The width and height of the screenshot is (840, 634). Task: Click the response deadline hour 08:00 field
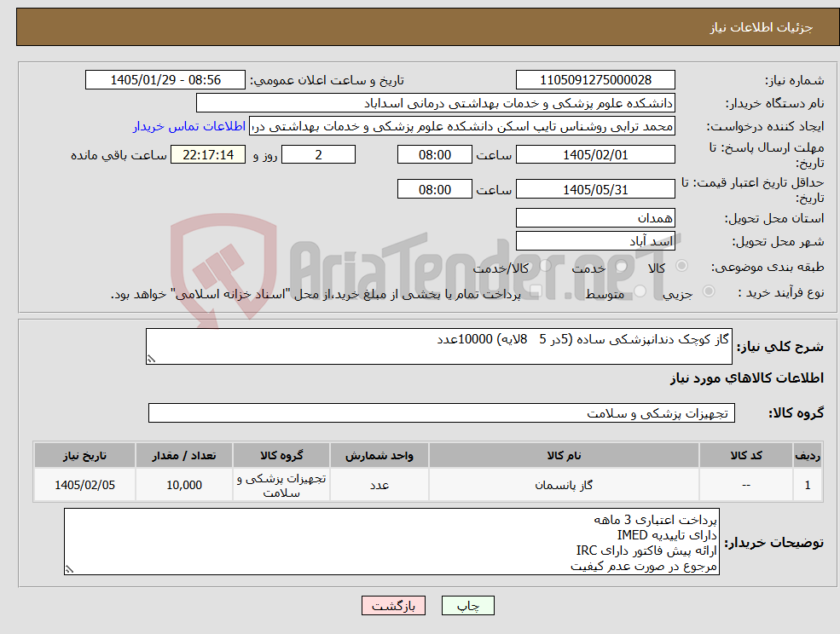click(x=434, y=155)
